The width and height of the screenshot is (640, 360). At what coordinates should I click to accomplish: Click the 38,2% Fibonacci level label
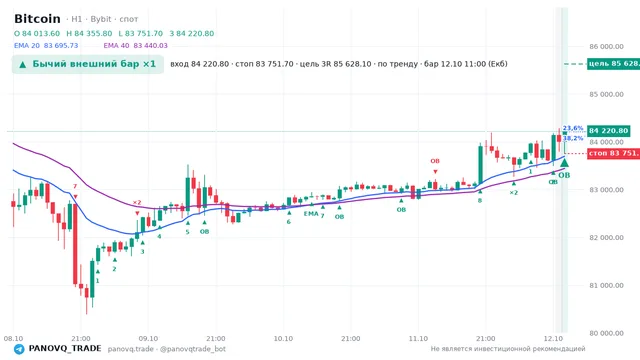(x=573, y=138)
